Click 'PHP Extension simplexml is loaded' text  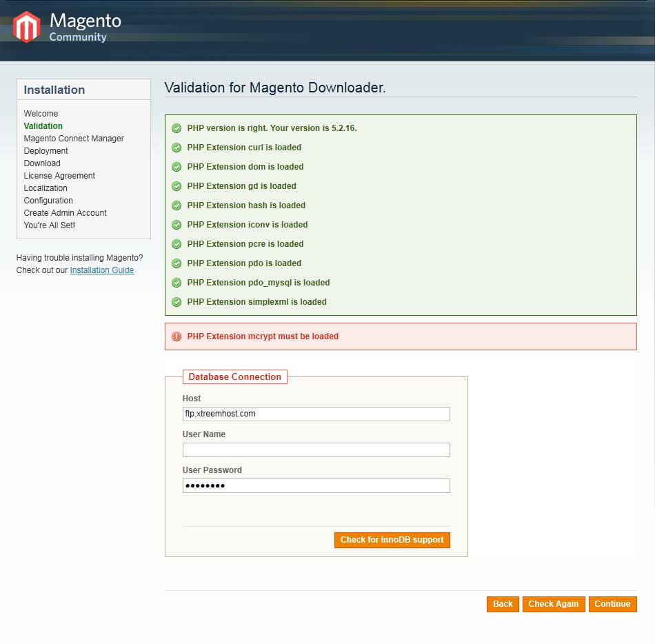click(257, 302)
